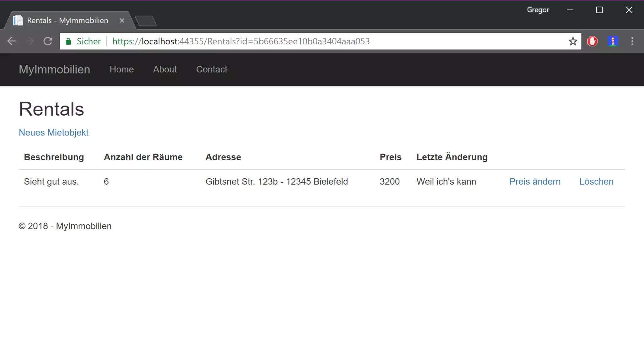This screenshot has width=644, height=362.
Task: Click the forward navigation arrow
Action: pos(30,41)
